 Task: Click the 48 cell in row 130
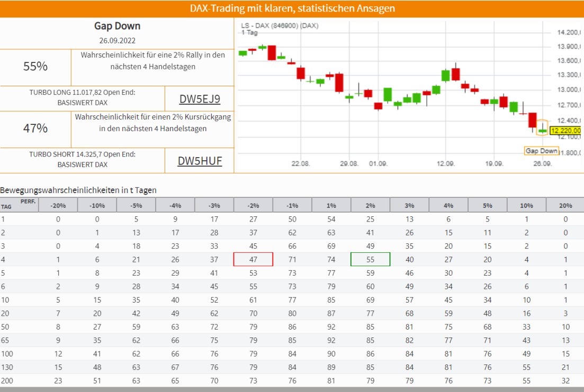pos(97,368)
